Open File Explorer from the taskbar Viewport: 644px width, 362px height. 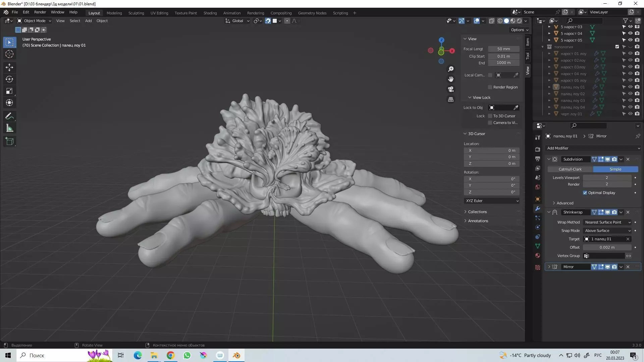pyautogui.click(x=154, y=355)
